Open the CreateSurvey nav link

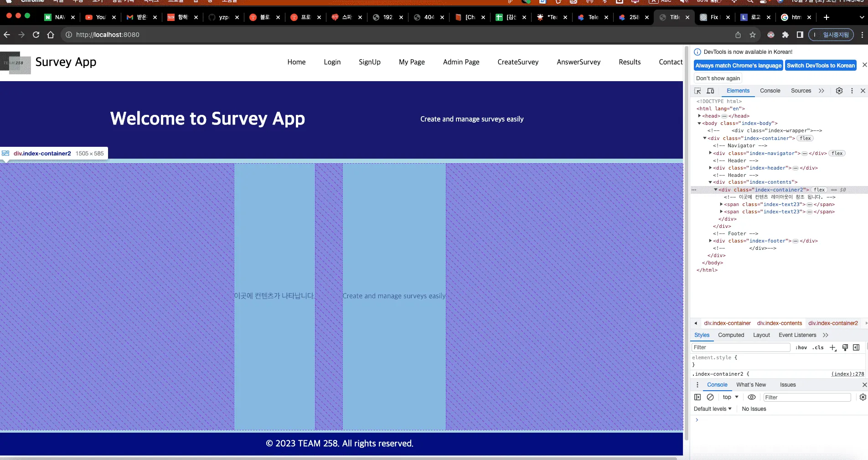click(518, 62)
